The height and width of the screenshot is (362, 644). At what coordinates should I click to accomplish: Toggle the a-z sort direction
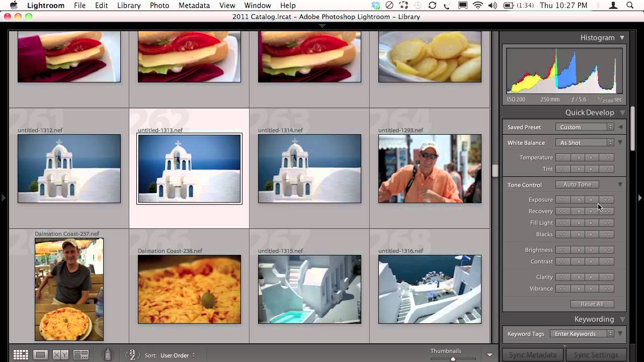pyautogui.click(x=132, y=355)
